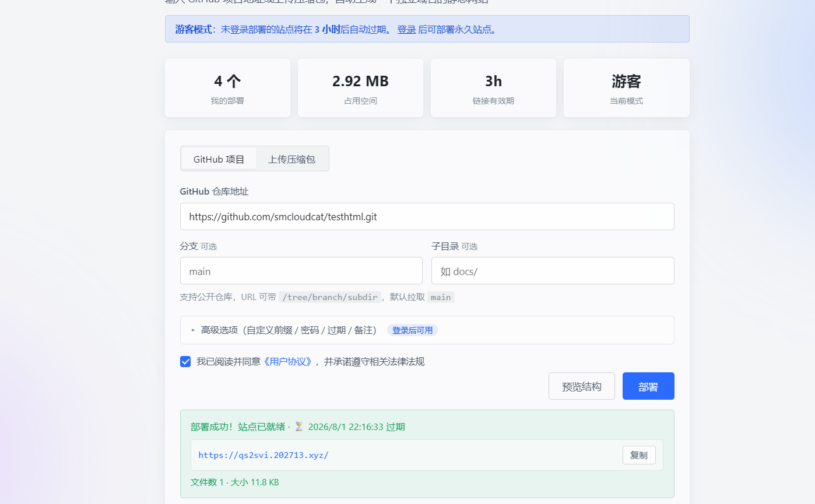
Task: Open the qs2svi.202713.xyz site link
Action: coord(264,455)
